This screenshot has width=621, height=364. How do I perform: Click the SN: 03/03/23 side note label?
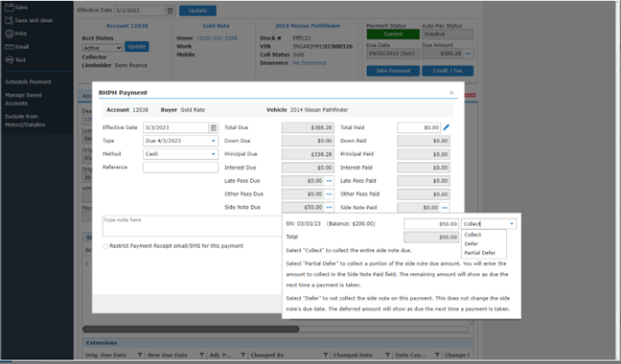[x=303, y=224]
